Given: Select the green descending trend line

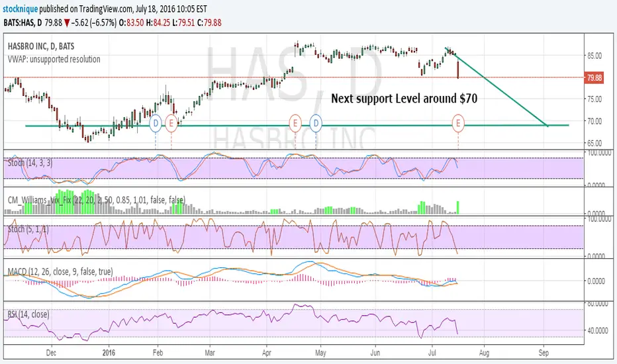Looking at the screenshot, I should pyautogui.click(x=497, y=87).
